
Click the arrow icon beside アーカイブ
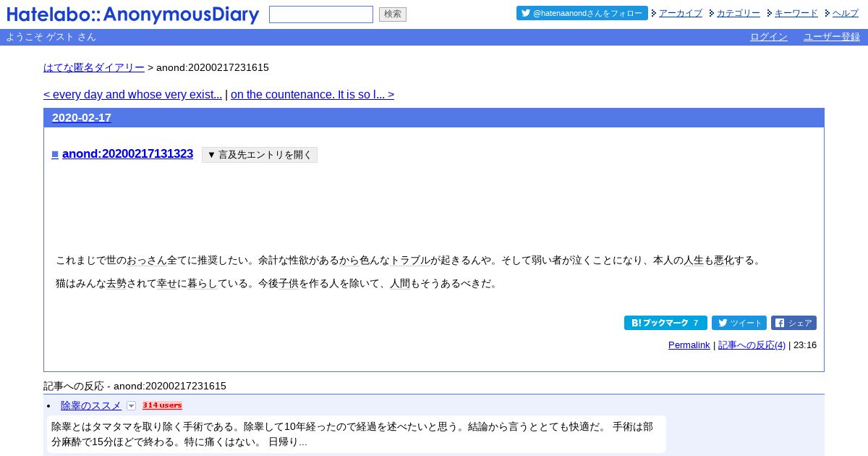654,13
